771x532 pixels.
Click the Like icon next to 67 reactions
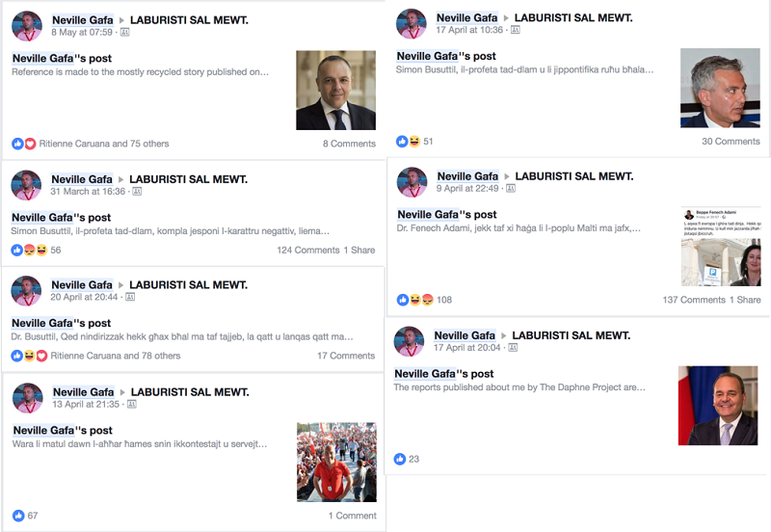(18, 516)
